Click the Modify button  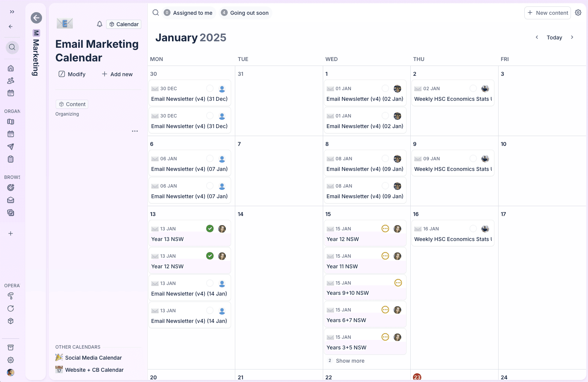coord(72,74)
